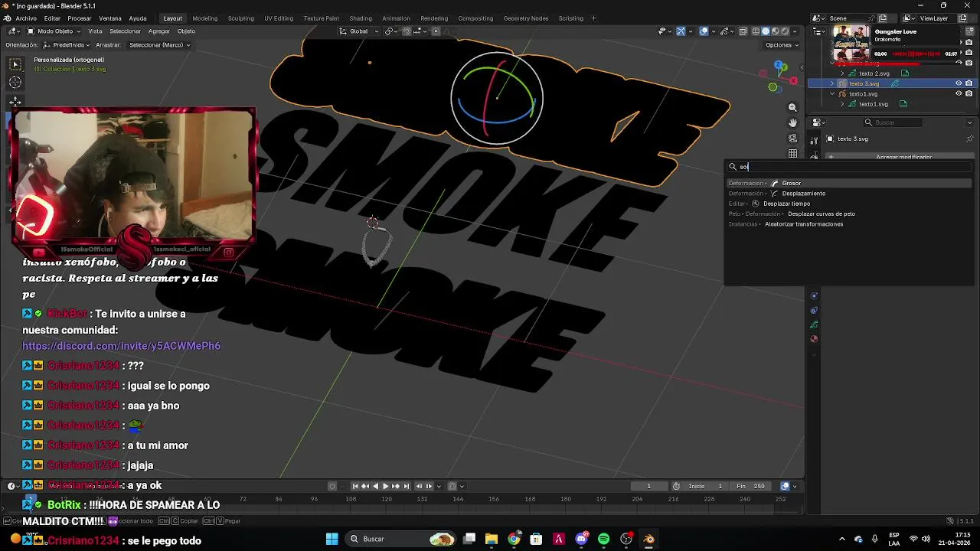
Task: Hide texto 3.svg with eye icon
Action: [959, 83]
